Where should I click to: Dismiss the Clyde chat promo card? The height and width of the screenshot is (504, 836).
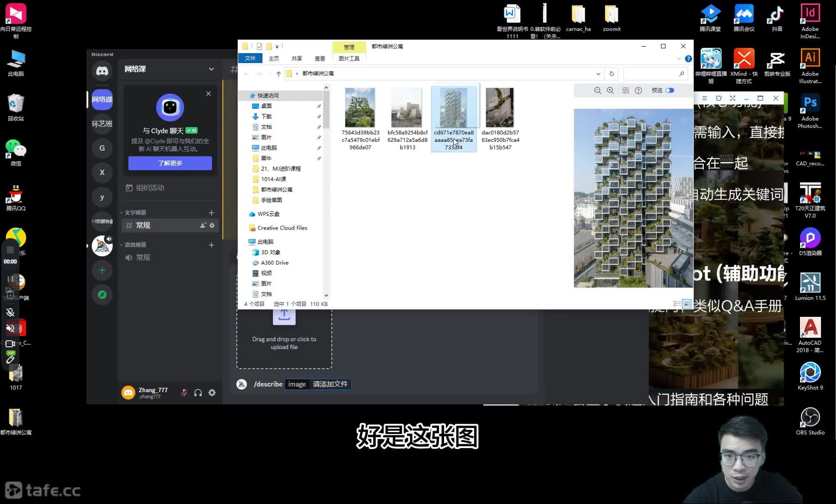point(208,94)
